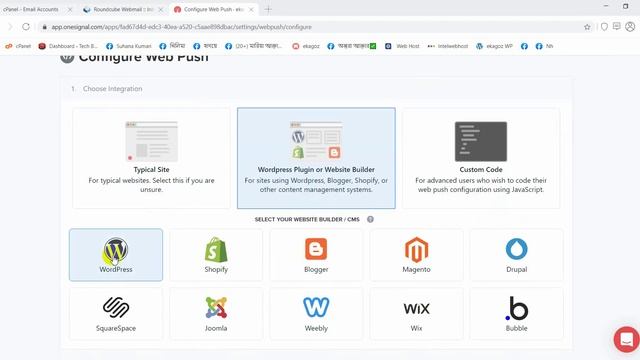This screenshot has width=640, height=360.
Task: Open the Facebook bookmark with the green checkmark
Action: (351, 46)
